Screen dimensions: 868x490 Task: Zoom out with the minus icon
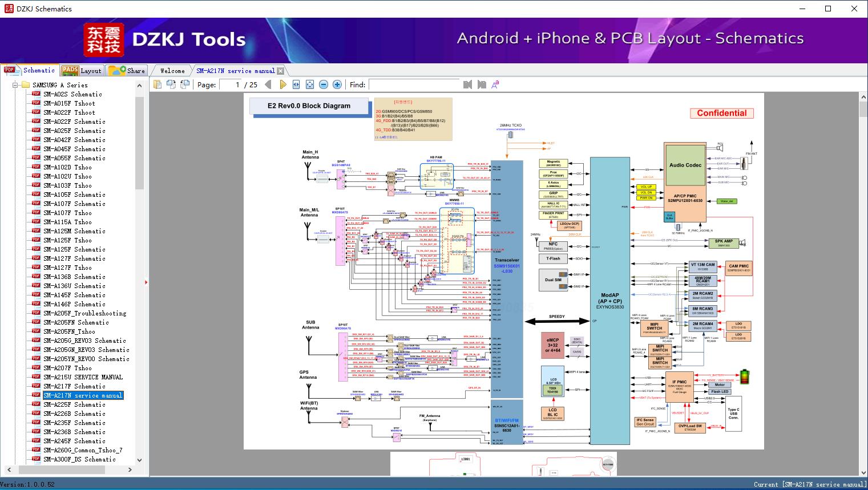coord(324,84)
